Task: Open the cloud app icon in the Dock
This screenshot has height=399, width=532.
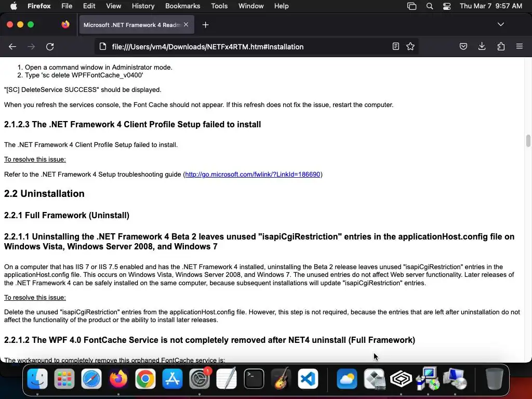Action: tap(347, 379)
